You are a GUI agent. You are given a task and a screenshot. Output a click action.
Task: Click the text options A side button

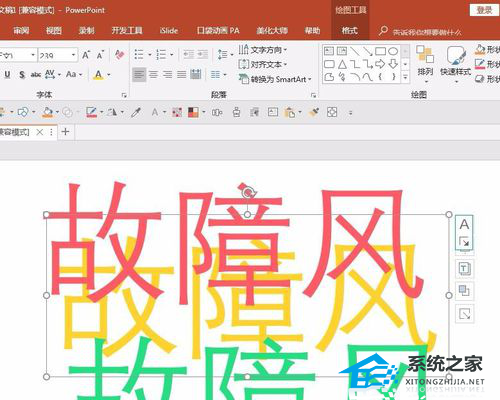click(464, 224)
